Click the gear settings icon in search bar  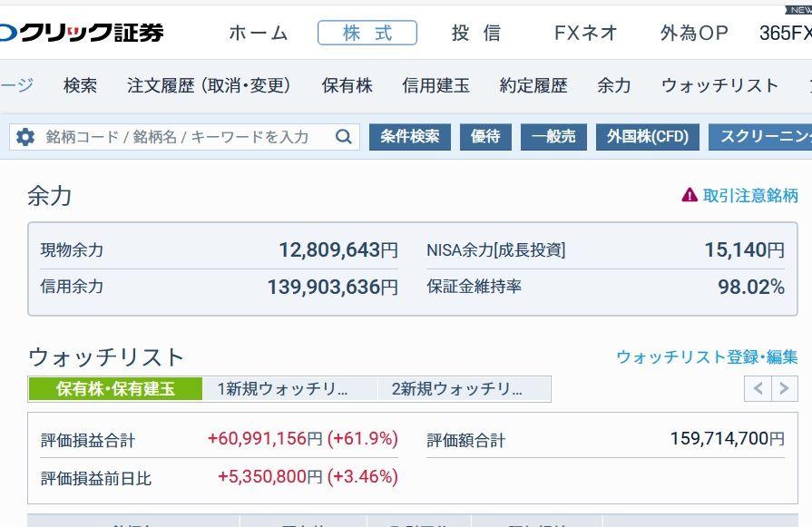tap(25, 137)
